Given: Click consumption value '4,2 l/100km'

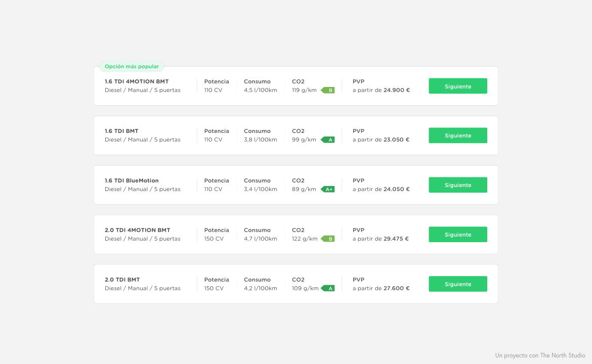Looking at the screenshot, I should tap(261, 288).
